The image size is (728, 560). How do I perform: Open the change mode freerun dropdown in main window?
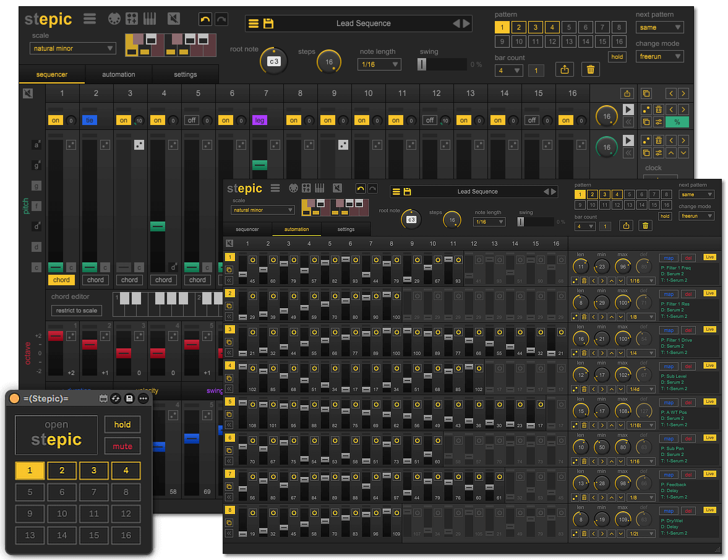659,56
